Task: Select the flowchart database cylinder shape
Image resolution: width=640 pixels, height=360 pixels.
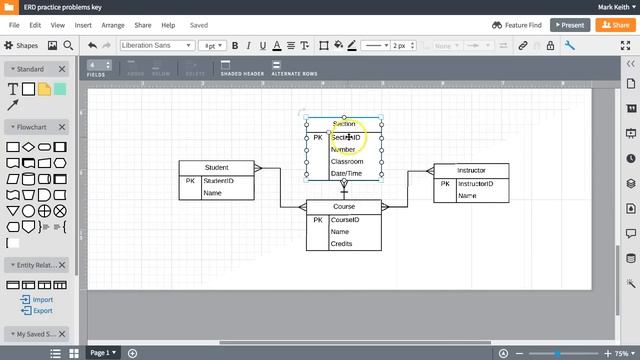Action: point(28,179)
